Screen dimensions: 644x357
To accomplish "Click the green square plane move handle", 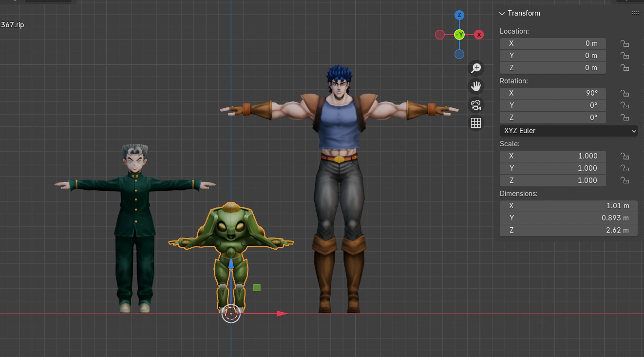I will 257,288.
